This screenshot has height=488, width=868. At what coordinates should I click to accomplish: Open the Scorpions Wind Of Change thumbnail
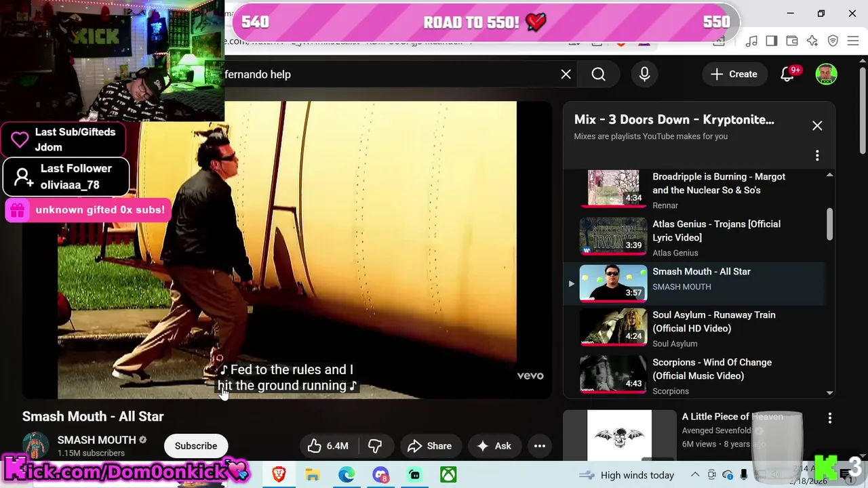613,374
